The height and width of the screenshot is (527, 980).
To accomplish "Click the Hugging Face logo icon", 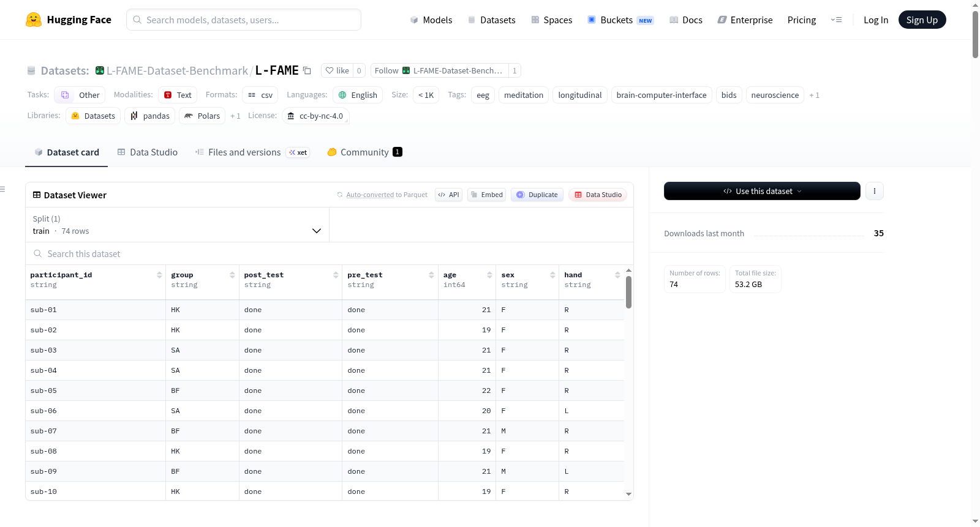I will coord(34,20).
